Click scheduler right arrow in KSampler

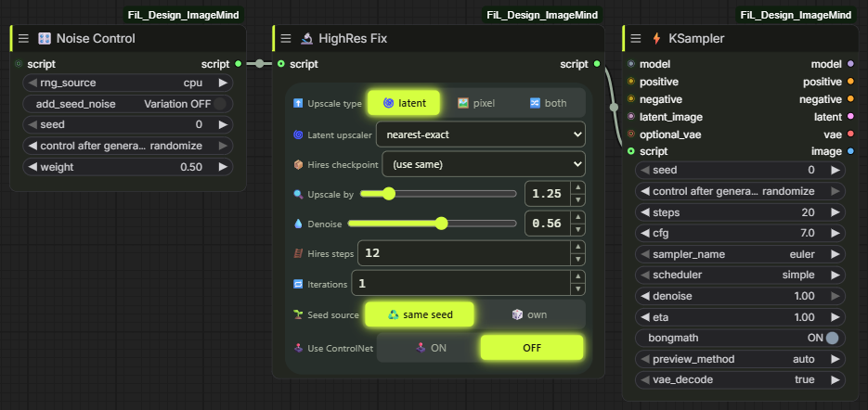pyautogui.click(x=835, y=275)
